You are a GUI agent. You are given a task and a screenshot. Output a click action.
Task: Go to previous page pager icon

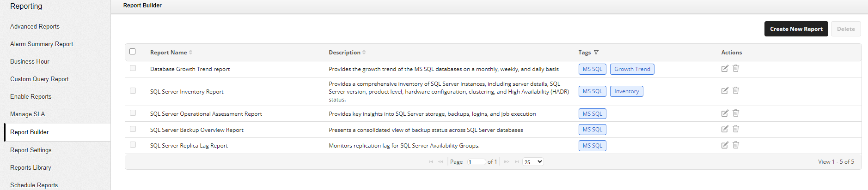(440, 162)
